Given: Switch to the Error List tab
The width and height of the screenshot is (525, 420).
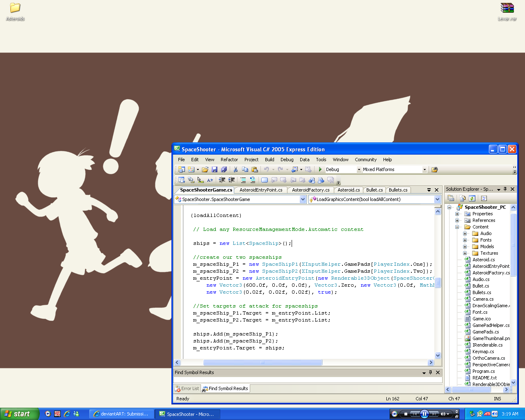Looking at the screenshot, I should click(x=187, y=388).
